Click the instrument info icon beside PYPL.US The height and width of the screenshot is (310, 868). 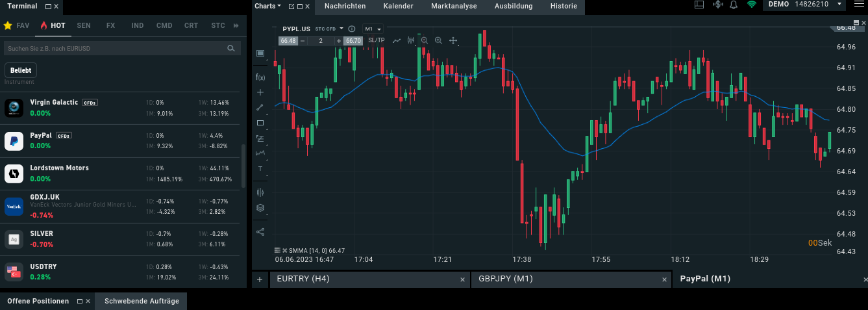click(352, 29)
